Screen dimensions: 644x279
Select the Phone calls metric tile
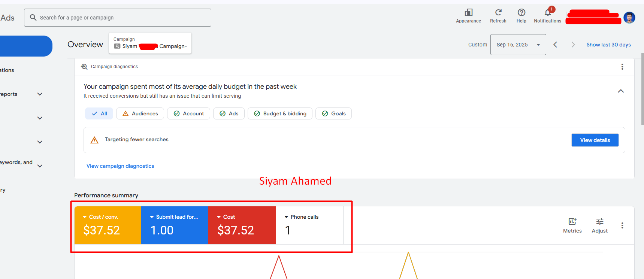pos(309,225)
